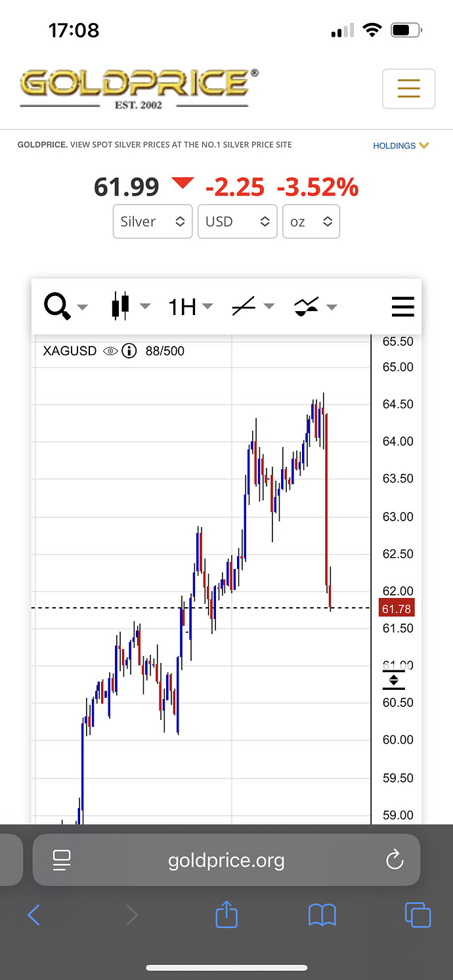
Task: Expand the Silver metal dropdown
Action: [152, 221]
